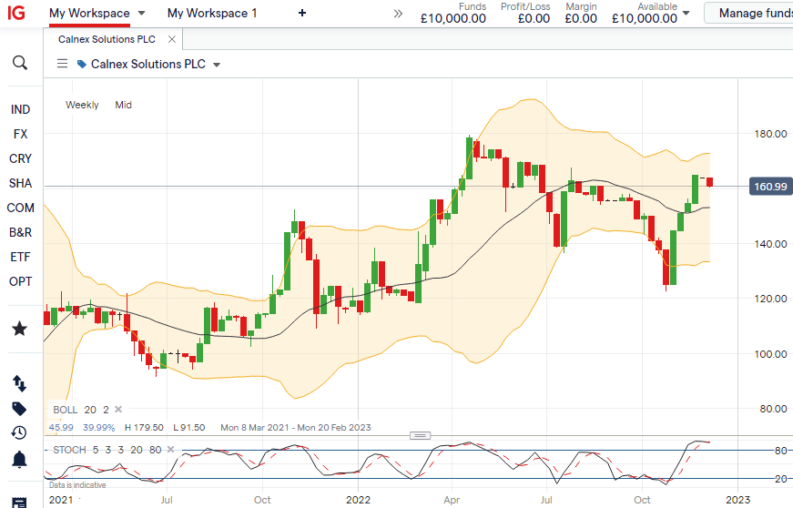793x508 pixels.
Task: Open B&R markets menu
Action: coord(20,233)
